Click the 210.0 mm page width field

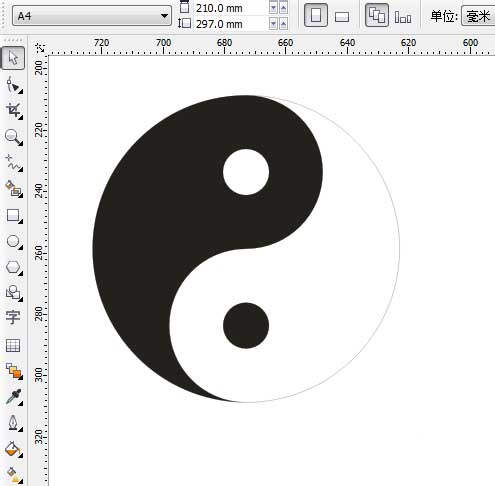(x=231, y=8)
